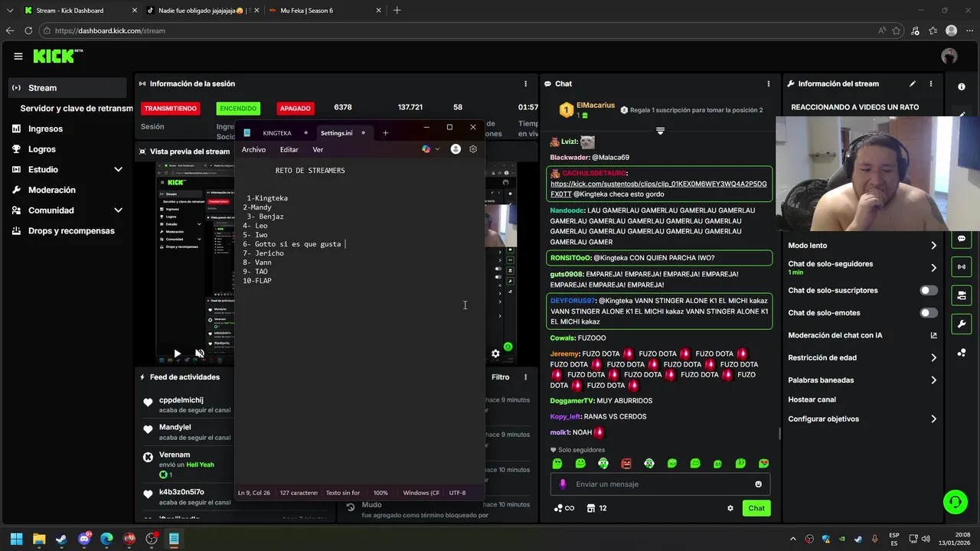
Task: Go to Ingresos in sidebar
Action: [x=45, y=129]
